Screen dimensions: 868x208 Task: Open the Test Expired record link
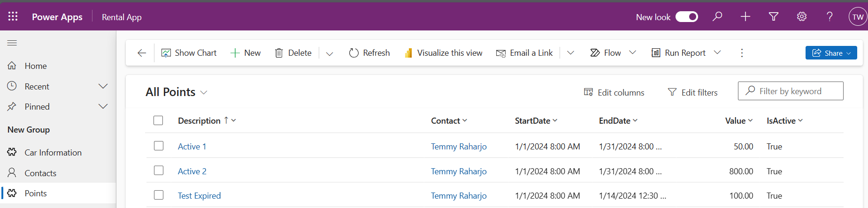(199, 196)
